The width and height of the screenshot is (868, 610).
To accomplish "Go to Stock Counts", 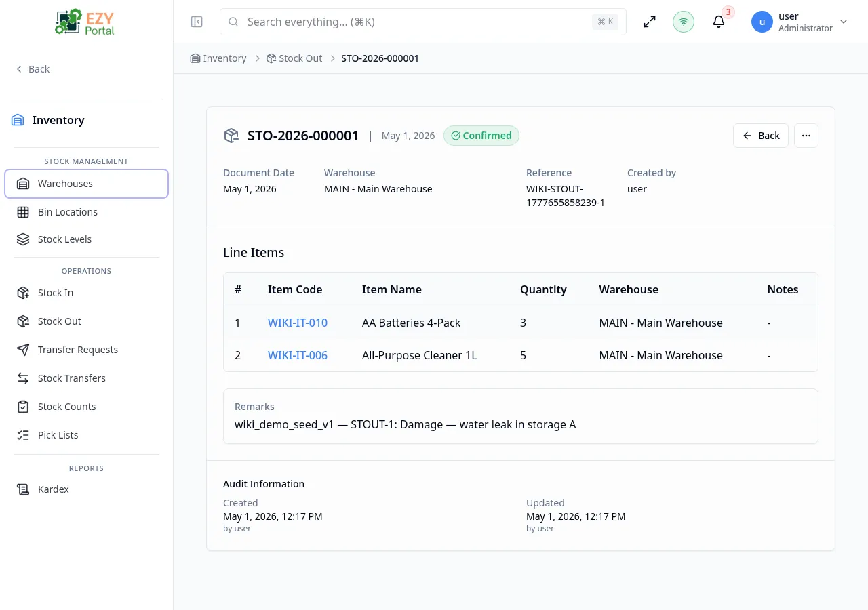I will click(x=86, y=407).
